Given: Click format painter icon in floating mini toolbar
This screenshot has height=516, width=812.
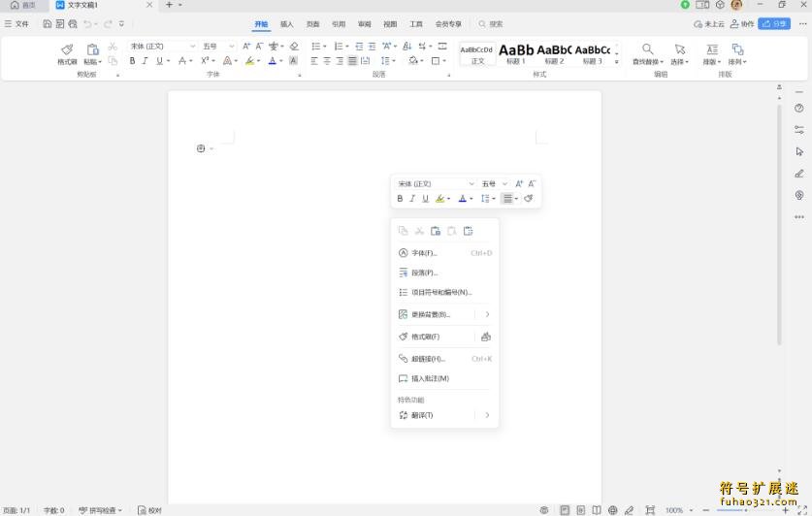Looking at the screenshot, I should 528,198.
